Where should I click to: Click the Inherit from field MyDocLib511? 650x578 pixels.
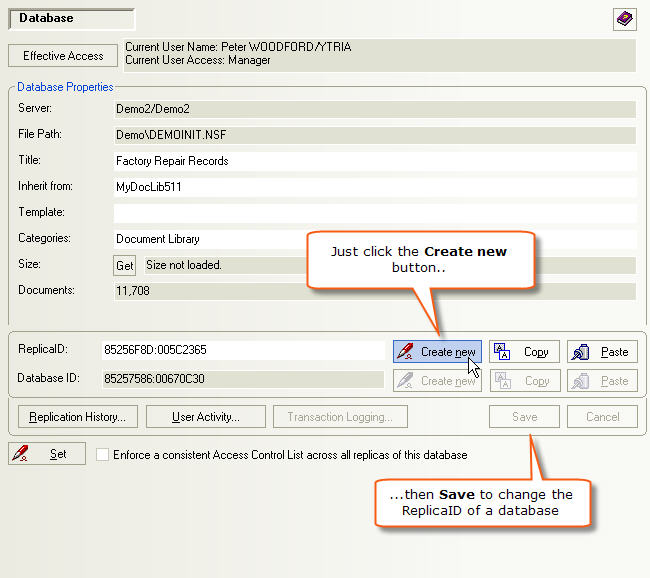[375, 187]
